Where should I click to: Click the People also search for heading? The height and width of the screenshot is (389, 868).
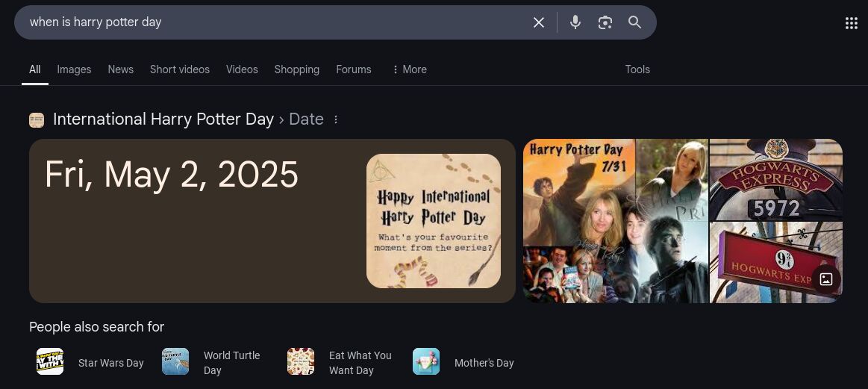point(97,327)
